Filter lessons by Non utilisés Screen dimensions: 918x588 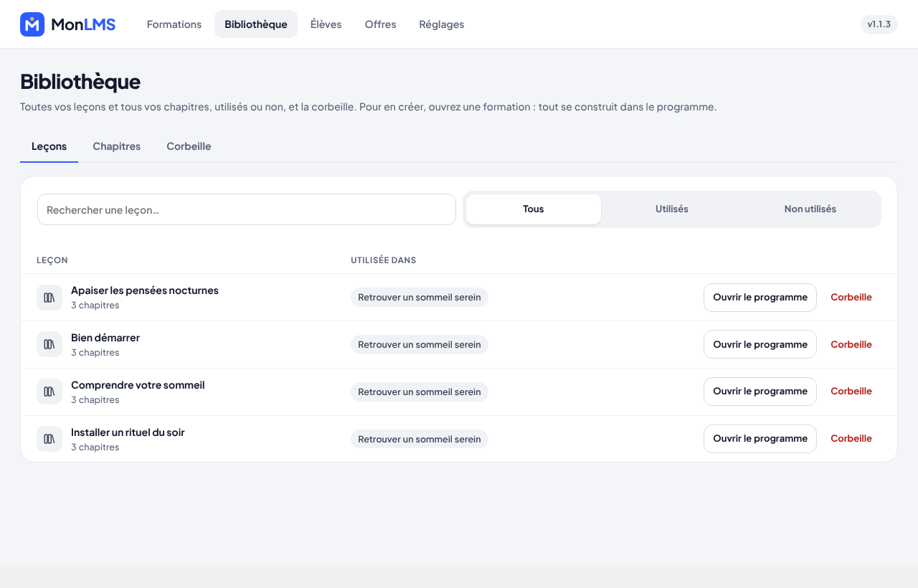810,209
